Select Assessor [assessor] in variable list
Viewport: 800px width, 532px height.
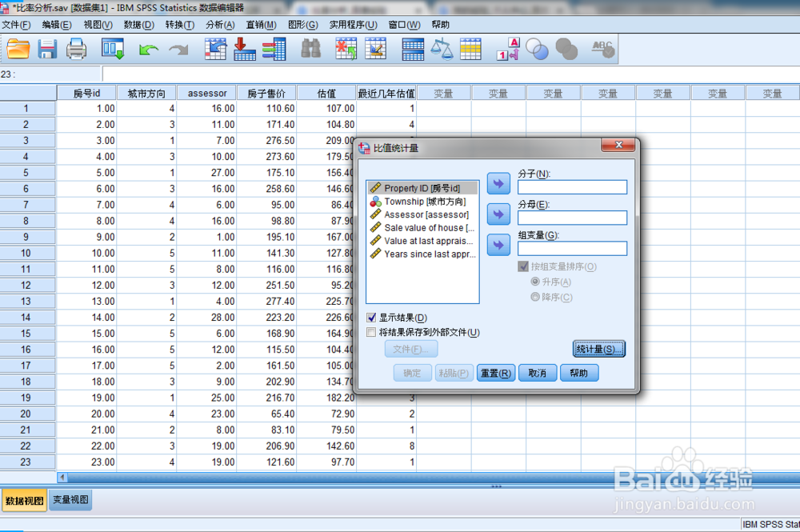point(422,214)
